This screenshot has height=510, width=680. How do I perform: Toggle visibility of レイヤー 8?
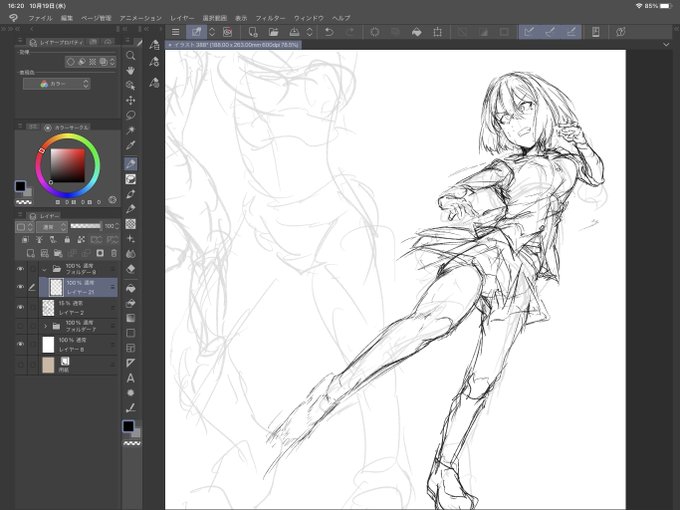(x=20, y=344)
